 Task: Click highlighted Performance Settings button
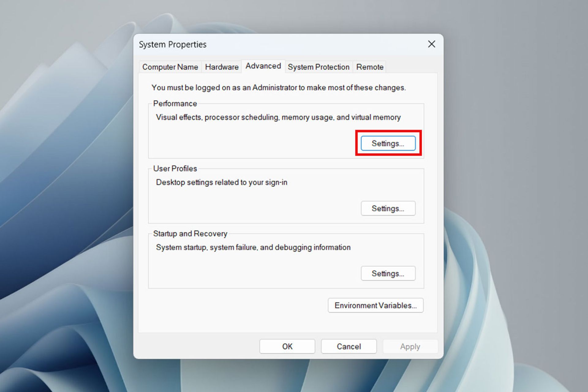387,143
